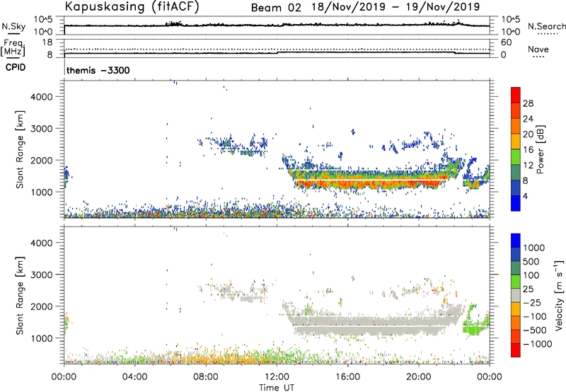Select the Beam 02 label in header
Screen dimensions: 566x392
pyautogui.click(x=276, y=8)
